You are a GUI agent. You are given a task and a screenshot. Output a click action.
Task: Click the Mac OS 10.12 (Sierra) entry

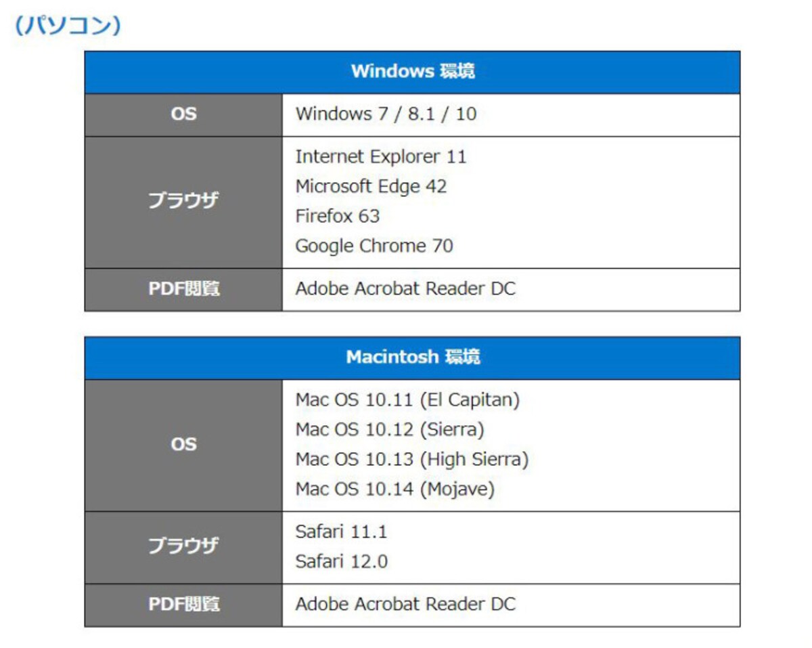[x=390, y=429]
